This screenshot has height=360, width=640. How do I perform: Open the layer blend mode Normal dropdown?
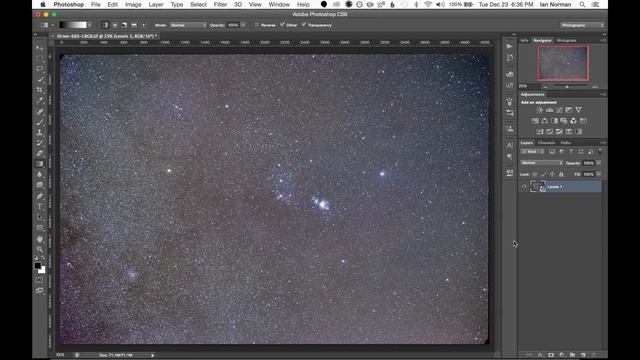point(541,163)
